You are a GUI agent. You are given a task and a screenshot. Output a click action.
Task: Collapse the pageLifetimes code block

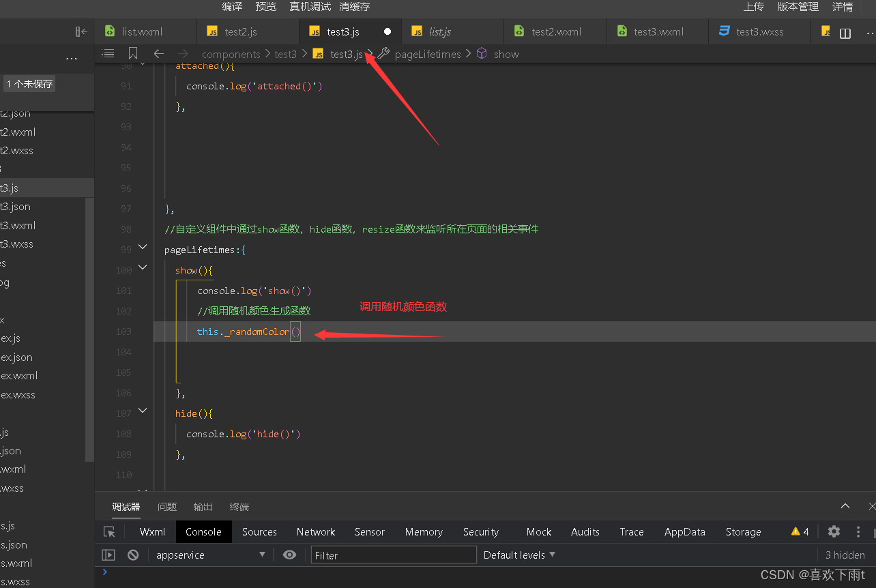(143, 247)
